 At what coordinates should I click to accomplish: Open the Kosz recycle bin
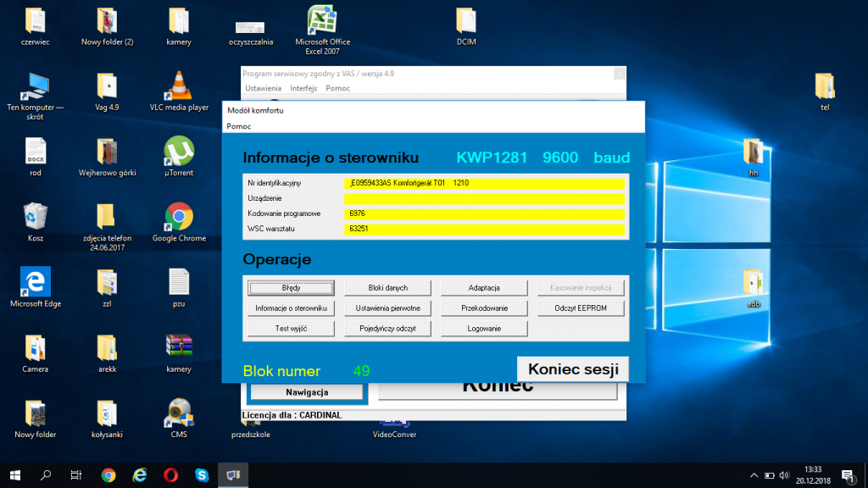[x=36, y=216]
